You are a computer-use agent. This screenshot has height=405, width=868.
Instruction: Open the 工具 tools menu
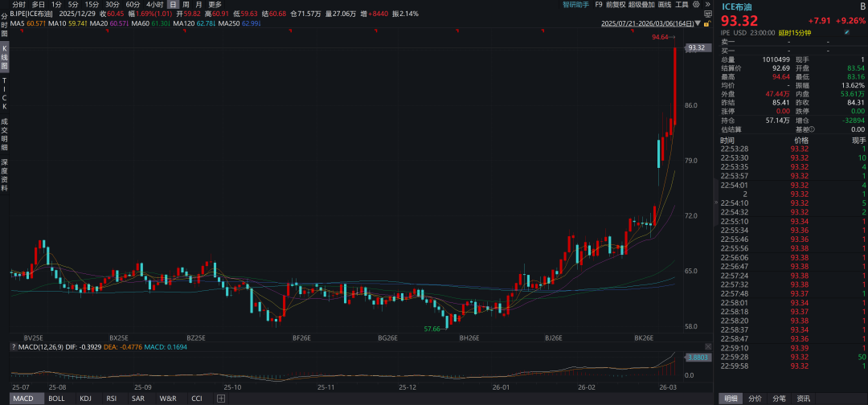(x=682, y=5)
